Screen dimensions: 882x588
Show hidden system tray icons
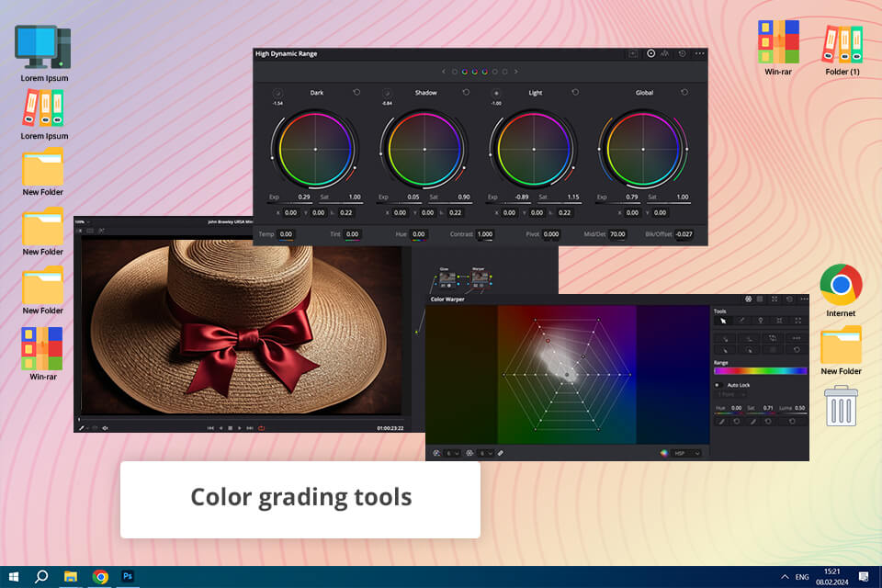(784, 577)
